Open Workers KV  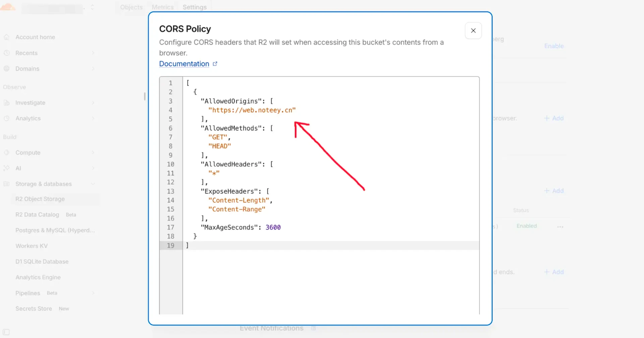click(32, 246)
